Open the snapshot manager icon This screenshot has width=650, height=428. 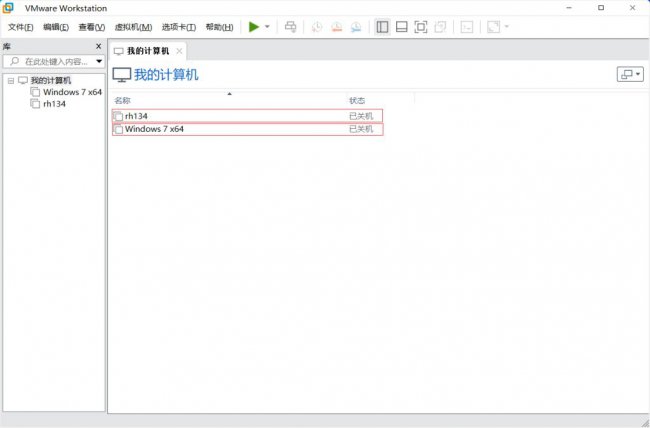(356, 27)
